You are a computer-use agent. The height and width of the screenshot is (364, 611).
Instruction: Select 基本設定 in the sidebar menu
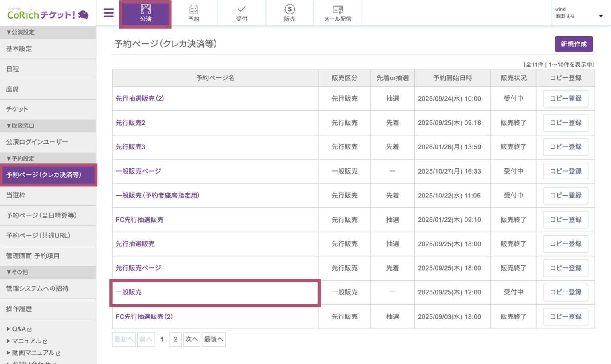pyautogui.click(x=17, y=48)
